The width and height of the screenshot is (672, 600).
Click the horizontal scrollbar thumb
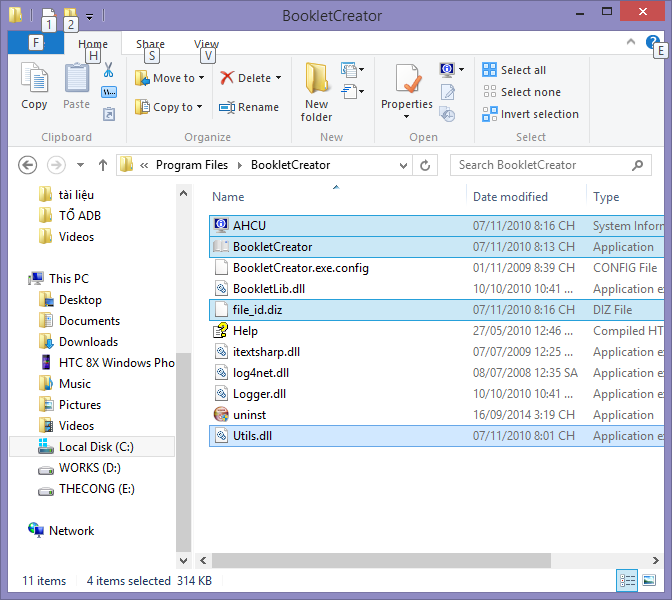(x=381, y=560)
